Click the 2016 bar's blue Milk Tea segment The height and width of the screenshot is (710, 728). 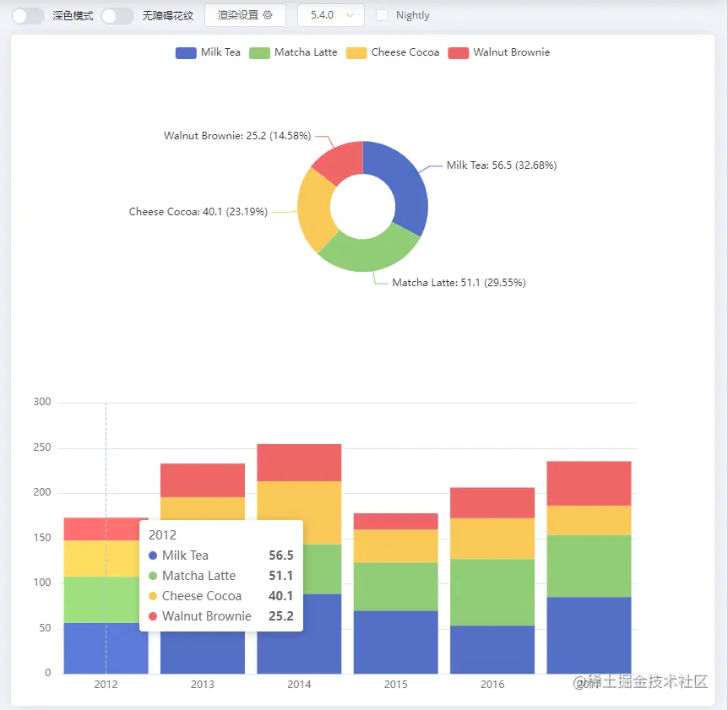point(492,650)
